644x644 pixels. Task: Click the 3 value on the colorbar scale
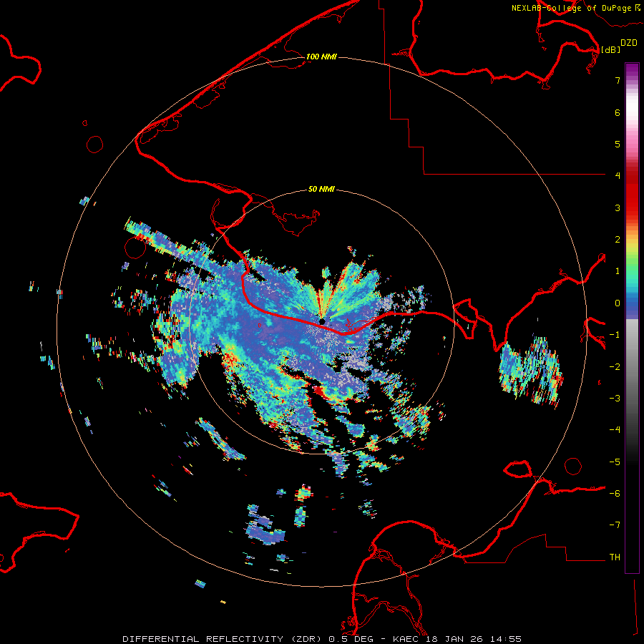(x=618, y=208)
